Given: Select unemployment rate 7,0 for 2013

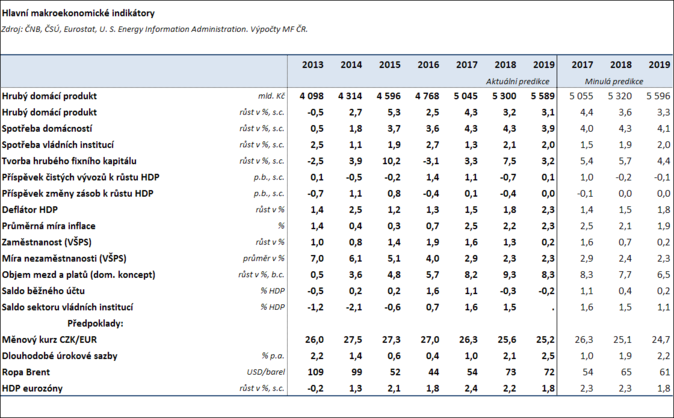Looking at the screenshot, I should tap(317, 258).
